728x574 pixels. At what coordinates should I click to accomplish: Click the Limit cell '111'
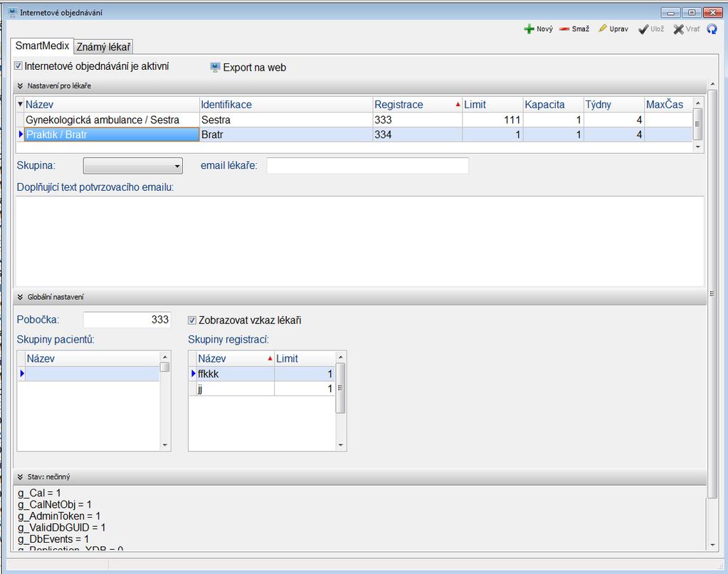pyautogui.click(x=492, y=120)
